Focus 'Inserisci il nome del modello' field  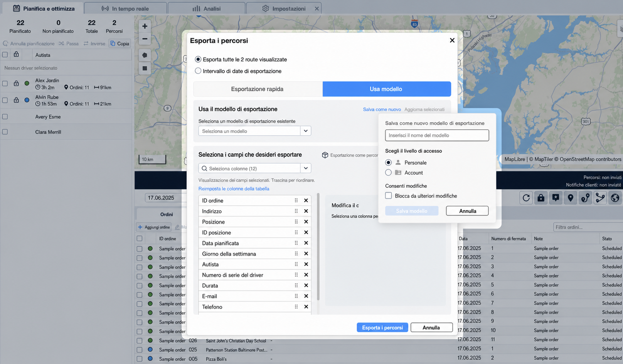coord(437,135)
